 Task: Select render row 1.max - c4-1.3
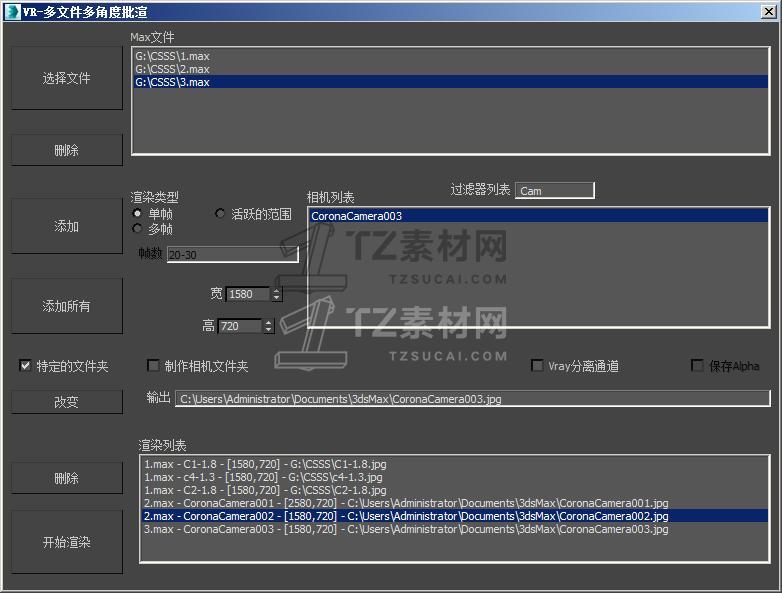click(x=455, y=477)
